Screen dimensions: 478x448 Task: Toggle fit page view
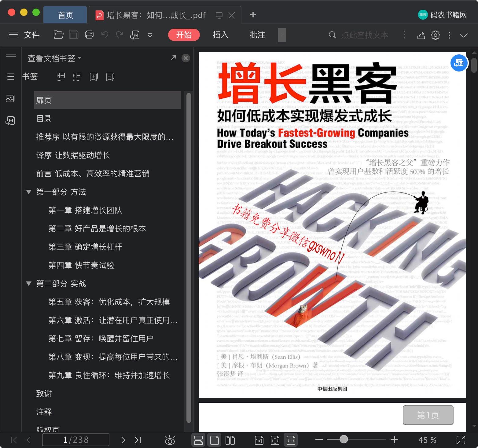tap(275, 440)
